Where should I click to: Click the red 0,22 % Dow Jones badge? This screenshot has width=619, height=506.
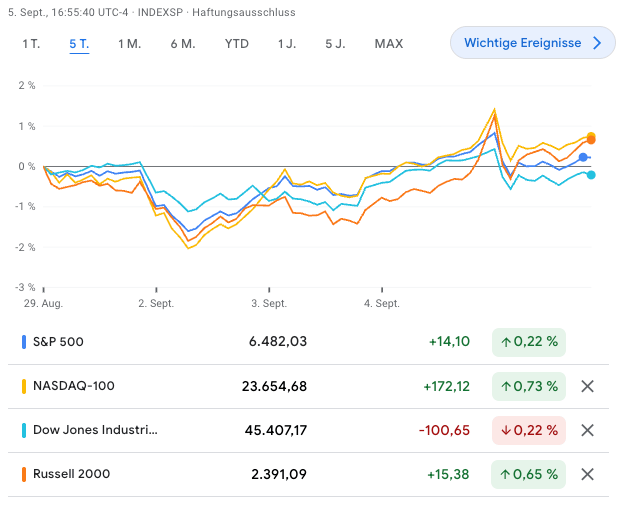pyautogui.click(x=528, y=430)
